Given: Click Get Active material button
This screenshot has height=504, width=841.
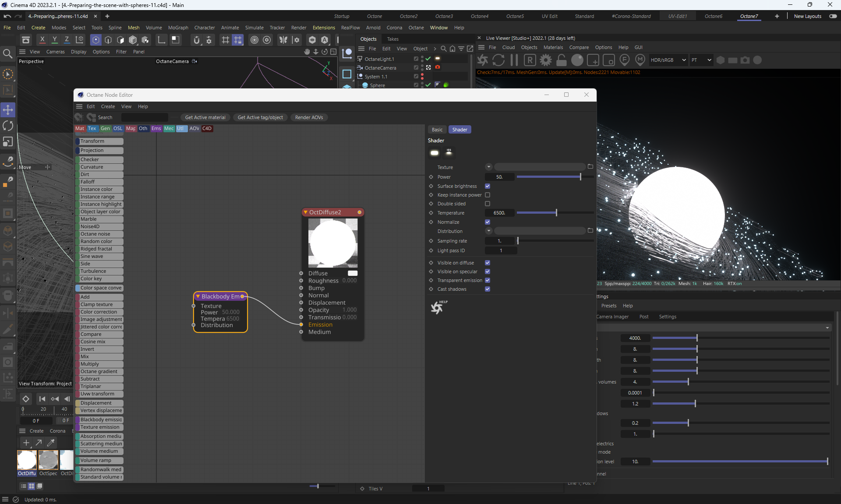Looking at the screenshot, I should (x=205, y=117).
